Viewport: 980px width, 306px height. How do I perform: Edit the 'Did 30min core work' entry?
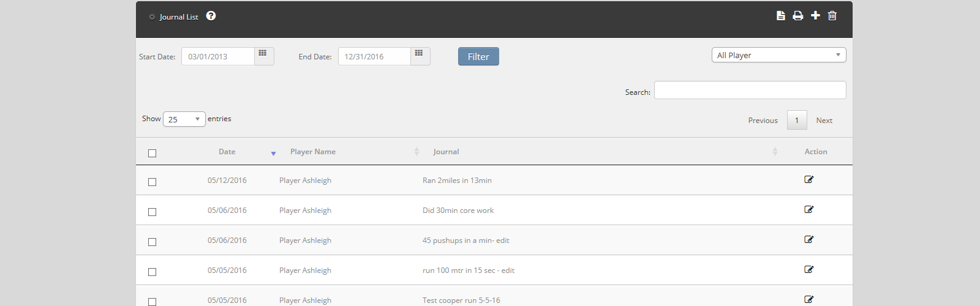click(809, 210)
